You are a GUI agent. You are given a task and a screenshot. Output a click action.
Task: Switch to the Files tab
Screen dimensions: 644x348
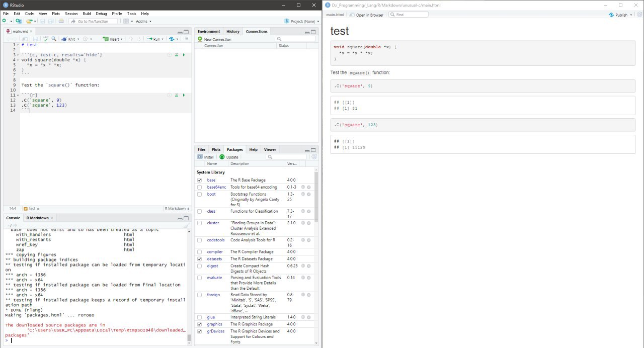201,149
